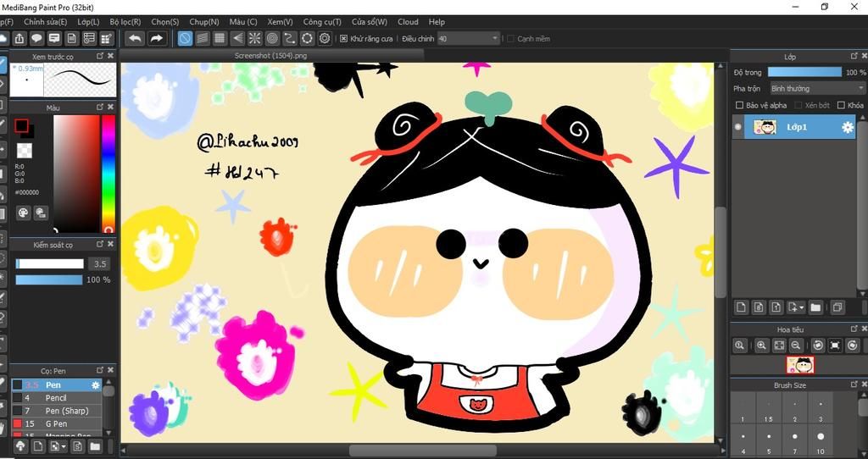Screen dimensions: 868x459
Task: Undock the Màu panel
Action: (x=100, y=108)
